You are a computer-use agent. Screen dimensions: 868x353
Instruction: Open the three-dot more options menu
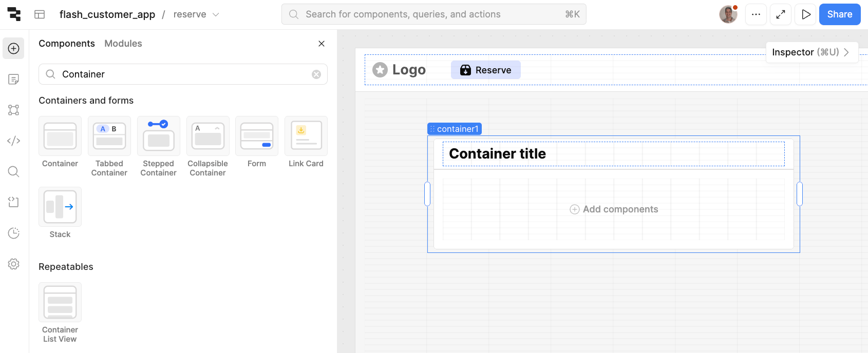(756, 14)
